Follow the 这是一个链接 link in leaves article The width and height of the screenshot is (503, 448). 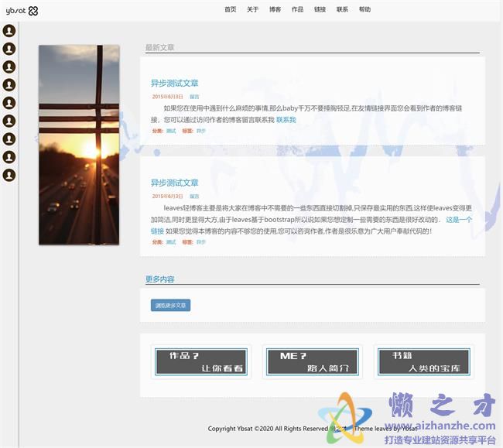[459, 220]
